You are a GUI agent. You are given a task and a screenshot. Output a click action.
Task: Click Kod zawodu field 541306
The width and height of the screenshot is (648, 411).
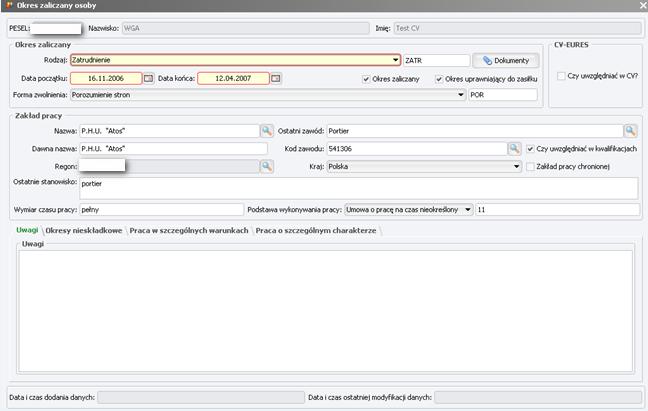417,149
